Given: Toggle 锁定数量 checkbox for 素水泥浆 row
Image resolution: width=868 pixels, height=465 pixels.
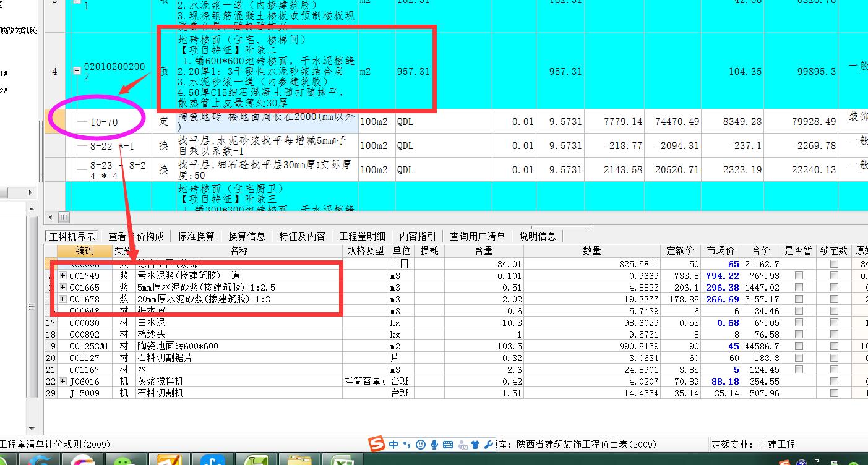Looking at the screenshot, I should point(834,275).
